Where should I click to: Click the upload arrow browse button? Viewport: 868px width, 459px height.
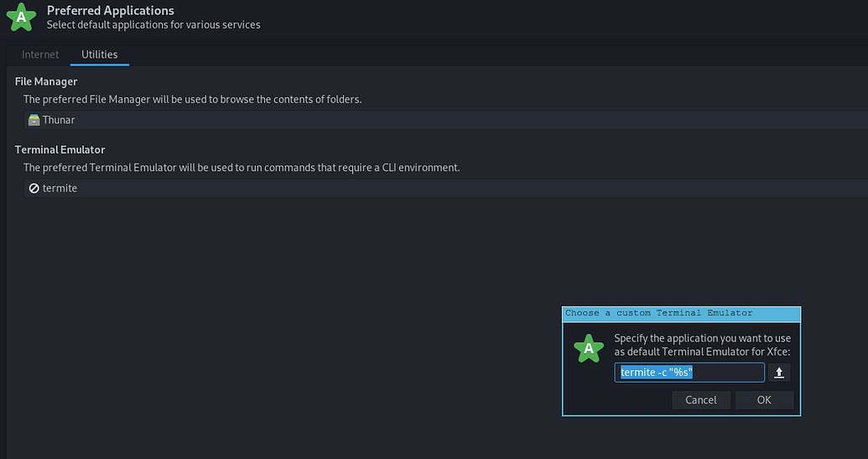tap(779, 373)
